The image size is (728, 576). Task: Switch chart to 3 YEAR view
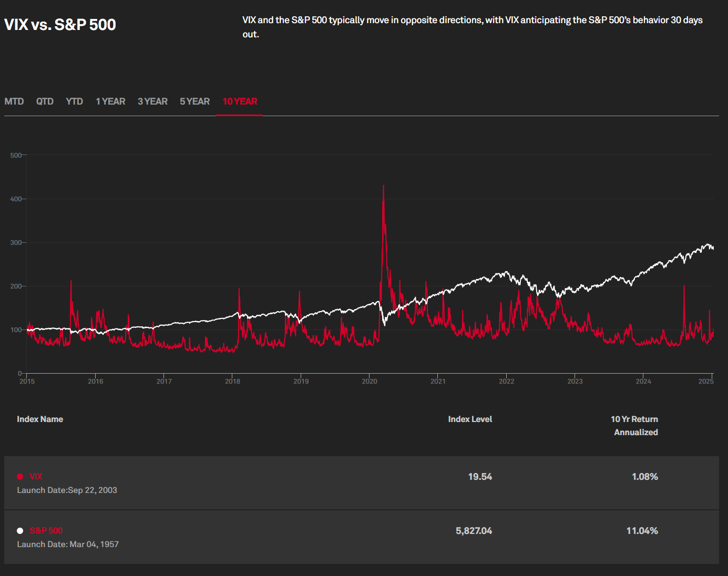pyautogui.click(x=152, y=101)
